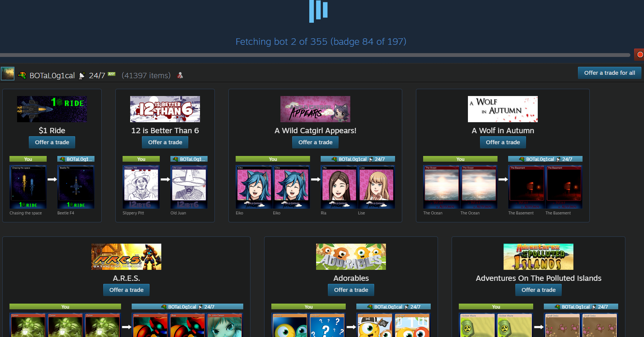Screen dimensions: 644x337
Task: Offer a trade for A Wild Catgirl Appears!
Action: pos(315,142)
